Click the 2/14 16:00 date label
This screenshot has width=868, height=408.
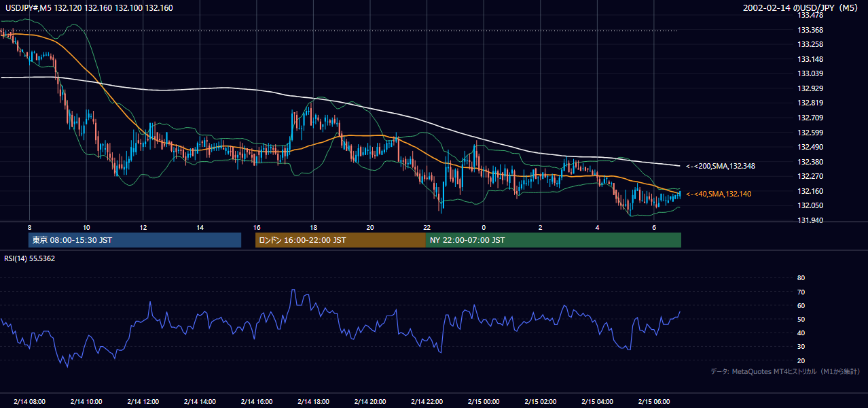pyautogui.click(x=256, y=401)
